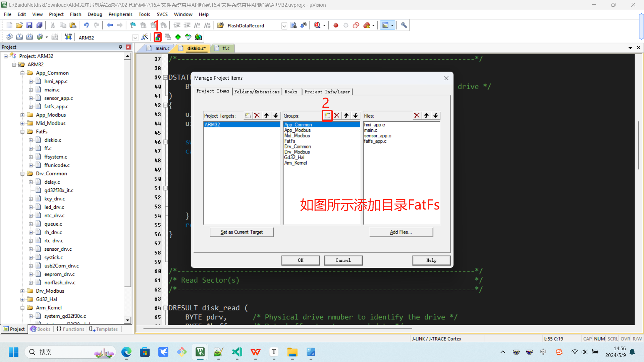This screenshot has width=644, height=362.
Task: Delete the selected group with the red X
Action: coord(337,116)
